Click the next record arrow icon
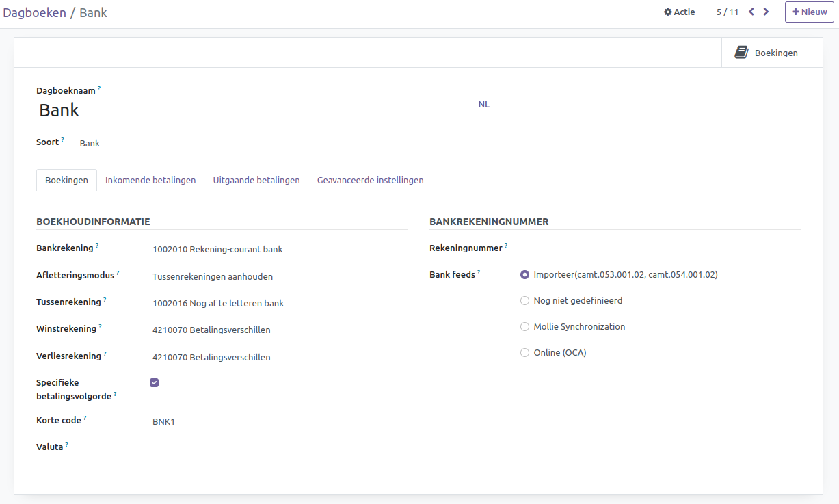Image resolution: width=839 pixels, height=504 pixels. 766,12
